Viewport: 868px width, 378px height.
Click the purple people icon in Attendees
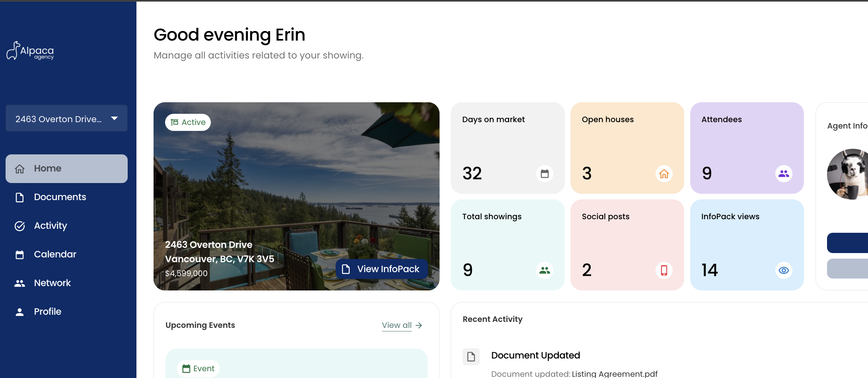click(784, 173)
